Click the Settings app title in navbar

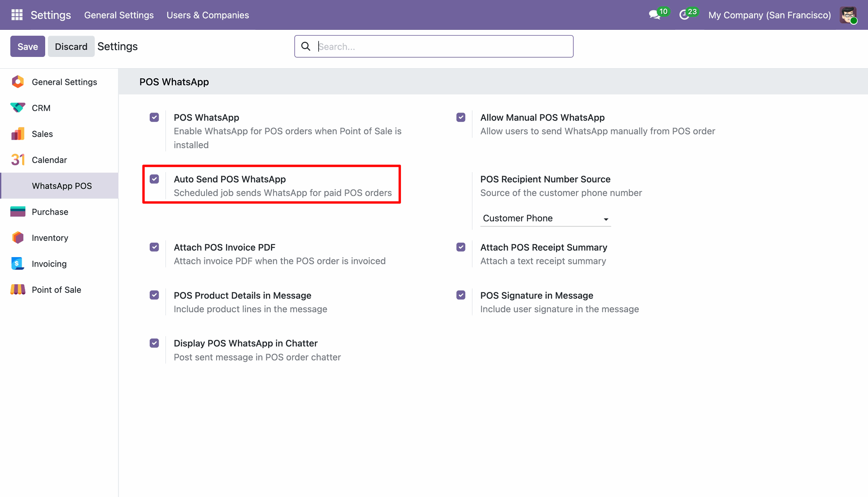(51, 15)
